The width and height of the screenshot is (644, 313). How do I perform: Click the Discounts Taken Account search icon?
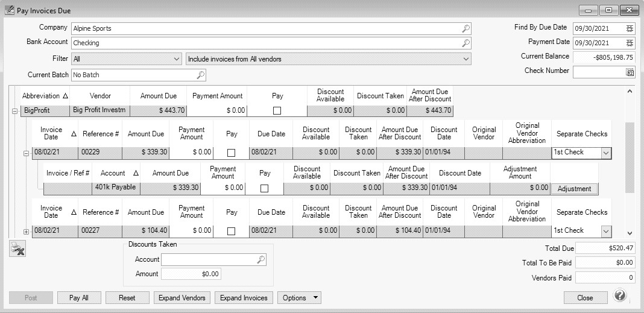coord(260,259)
